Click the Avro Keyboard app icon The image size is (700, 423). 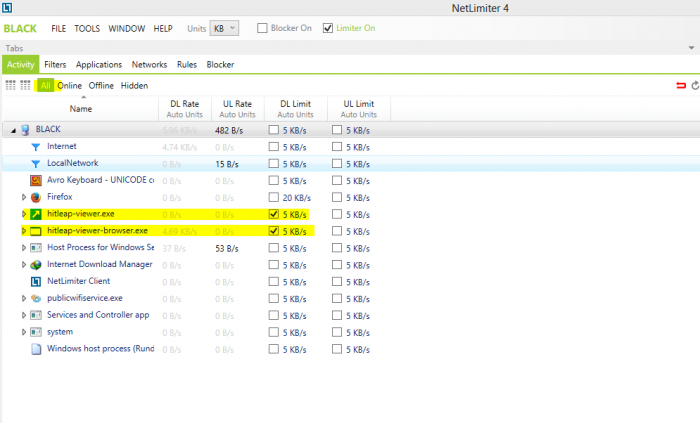pos(36,180)
